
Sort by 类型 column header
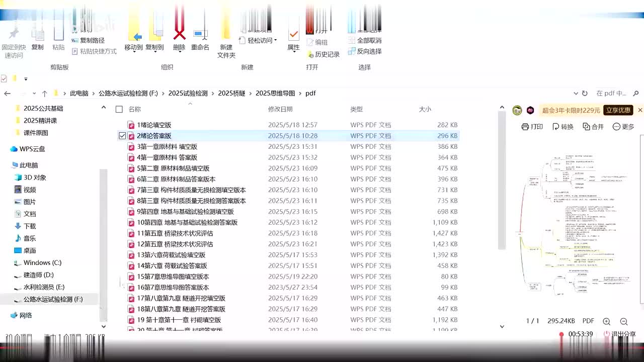[357, 109]
